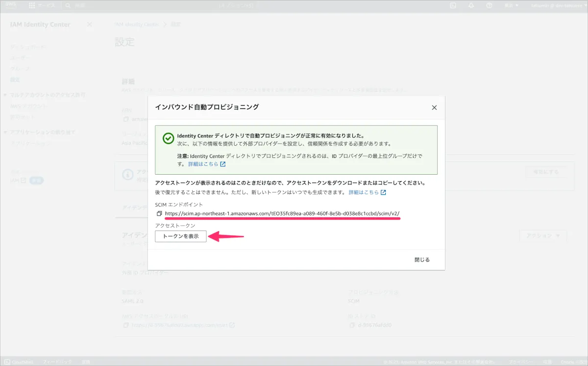Viewport: 588px width, 366px height.
Task: Open CloudShell icon in the top navigation
Action: pos(453,5)
